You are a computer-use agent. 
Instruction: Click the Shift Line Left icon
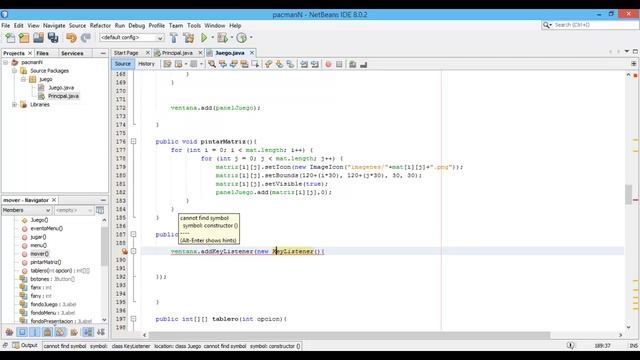click(x=304, y=64)
